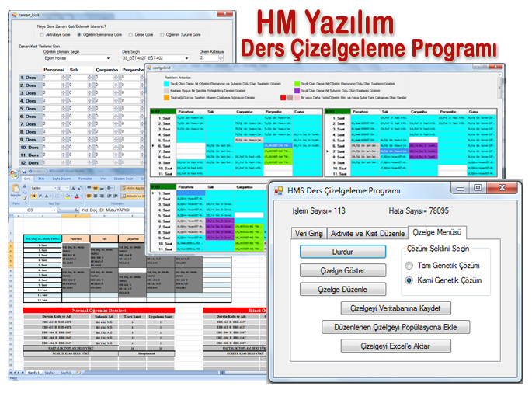This screenshot has width=532, height=393.
Task: Select the Kısmi Genetik Çözüm radio button
Action: [x=409, y=280]
